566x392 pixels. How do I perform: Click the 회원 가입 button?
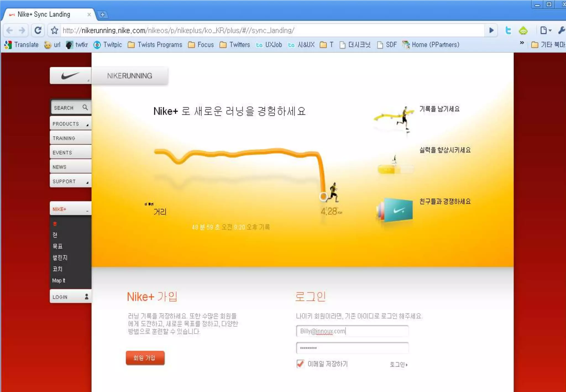(x=145, y=358)
